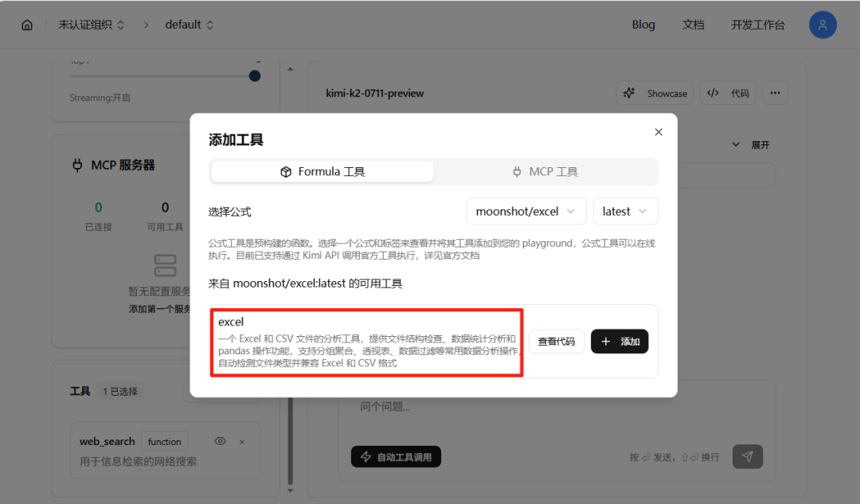Click the Formula cube icon
The height and width of the screenshot is (504, 860).
pyautogui.click(x=286, y=172)
